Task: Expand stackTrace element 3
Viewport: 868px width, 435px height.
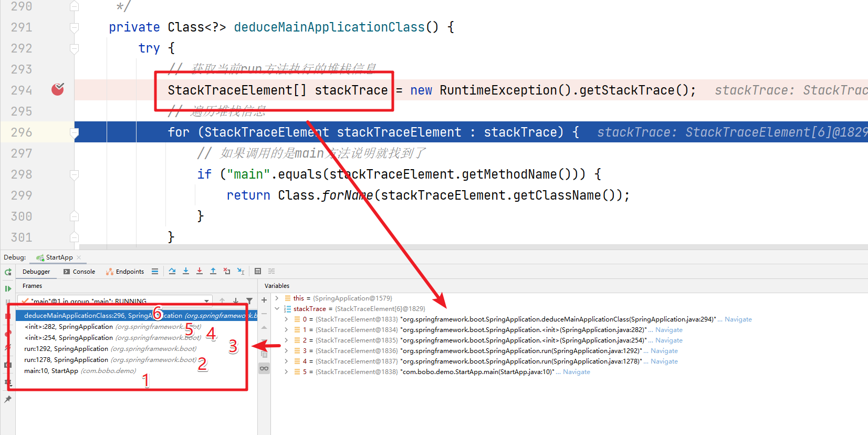Action: [x=286, y=350]
